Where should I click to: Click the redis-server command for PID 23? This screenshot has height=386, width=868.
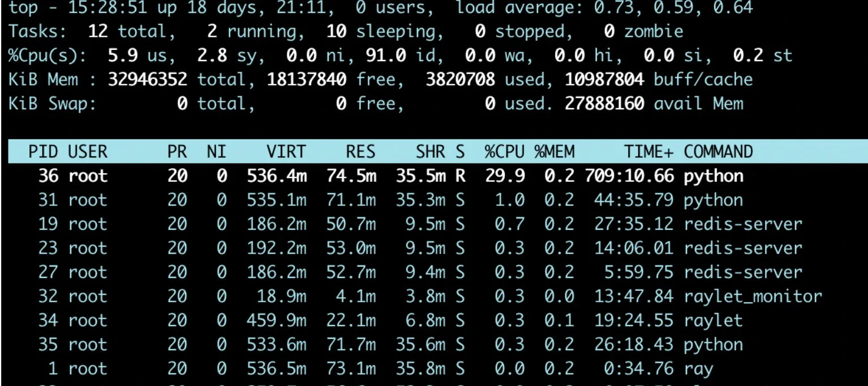point(743,248)
